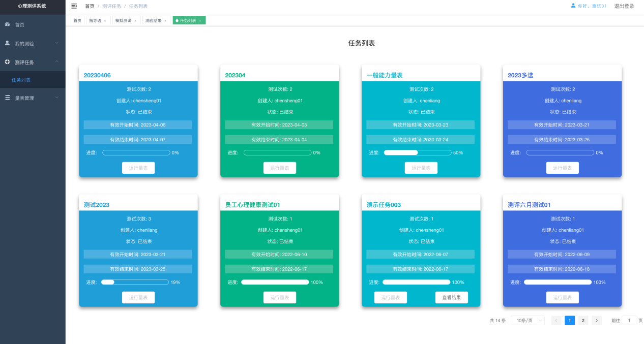Screen dimensions: 644x344
Task: Close the 测验结果 tab
Action: point(165,21)
